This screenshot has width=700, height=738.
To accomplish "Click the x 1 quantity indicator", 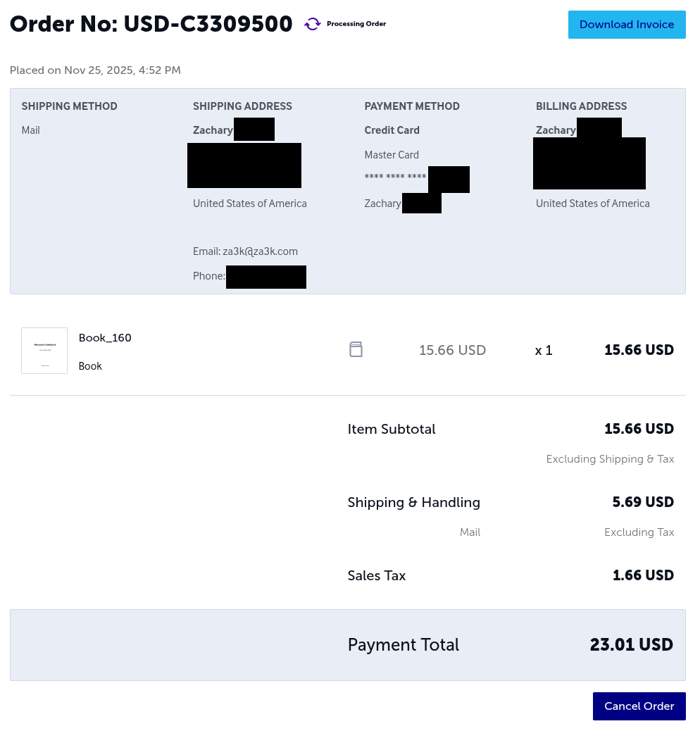I will pos(544,350).
